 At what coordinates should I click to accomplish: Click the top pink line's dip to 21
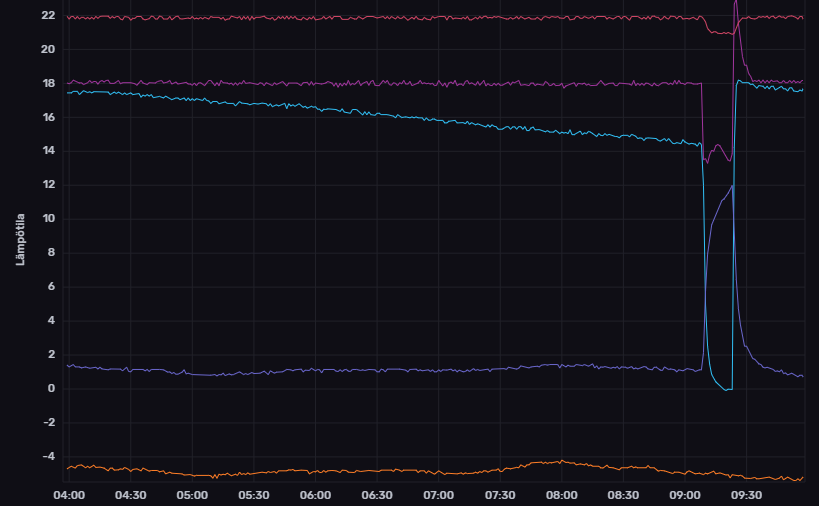pos(720,33)
